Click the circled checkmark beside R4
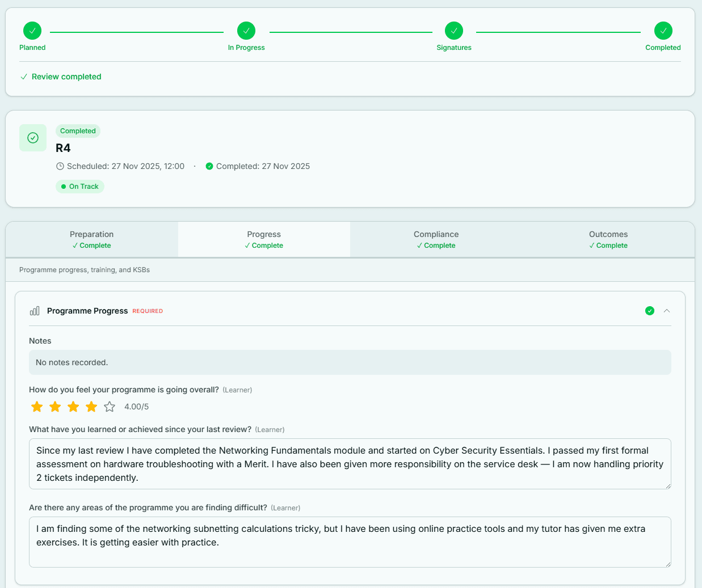This screenshot has width=702, height=588. [33, 138]
